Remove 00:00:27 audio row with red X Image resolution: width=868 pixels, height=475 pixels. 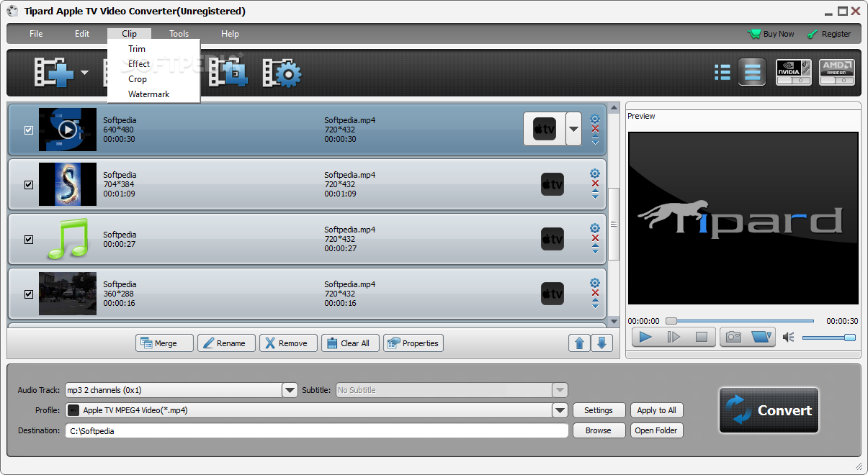595,238
